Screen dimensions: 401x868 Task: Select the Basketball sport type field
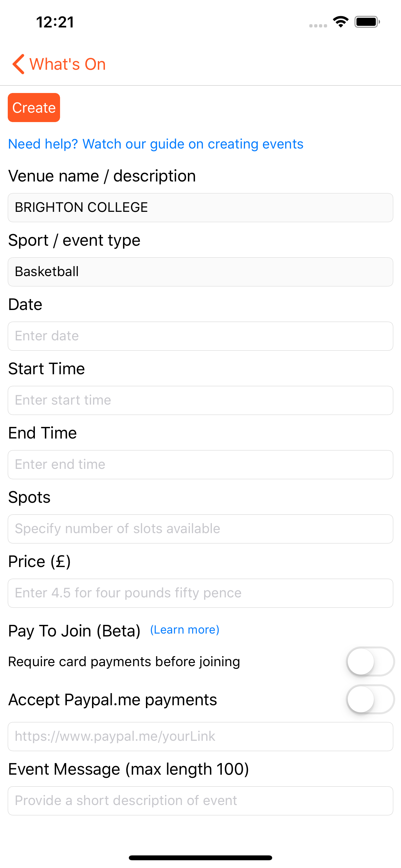tap(200, 272)
